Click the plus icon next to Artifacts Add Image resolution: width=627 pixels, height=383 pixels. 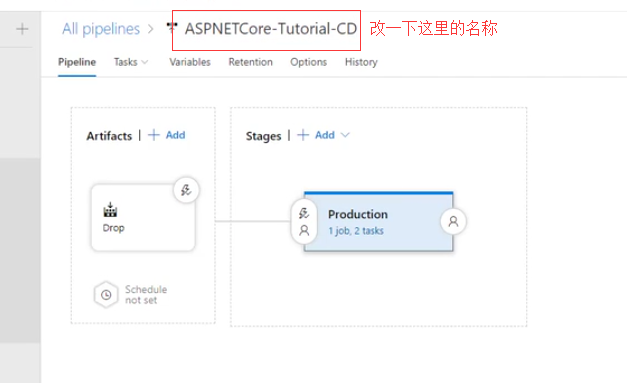pyautogui.click(x=154, y=135)
